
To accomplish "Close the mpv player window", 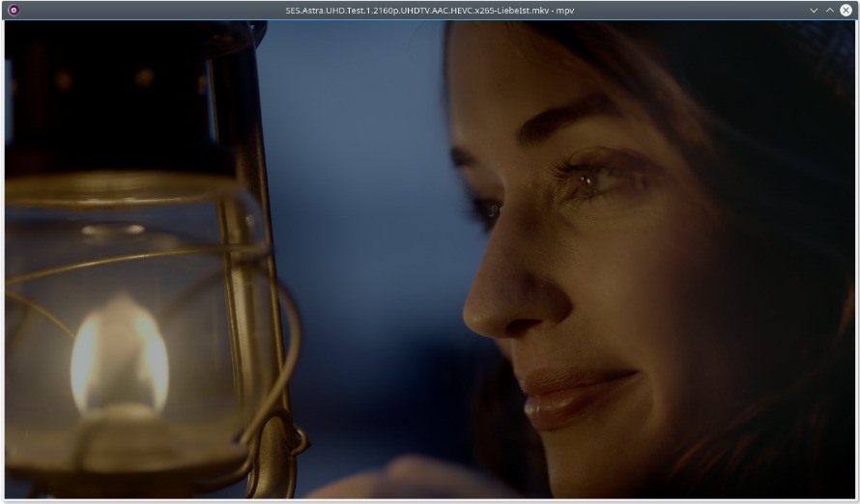I will point(846,10).
